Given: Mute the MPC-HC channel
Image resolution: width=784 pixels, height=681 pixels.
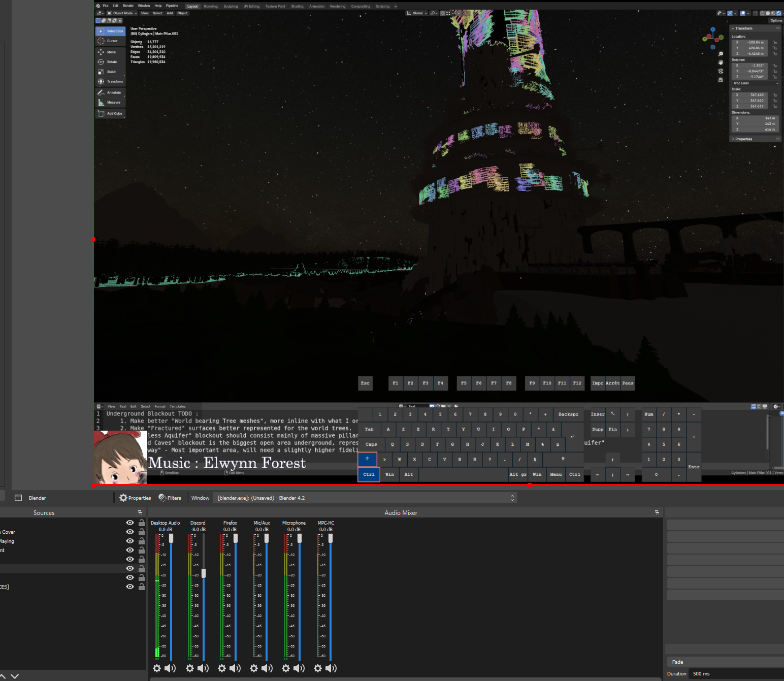Looking at the screenshot, I should click(x=331, y=668).
